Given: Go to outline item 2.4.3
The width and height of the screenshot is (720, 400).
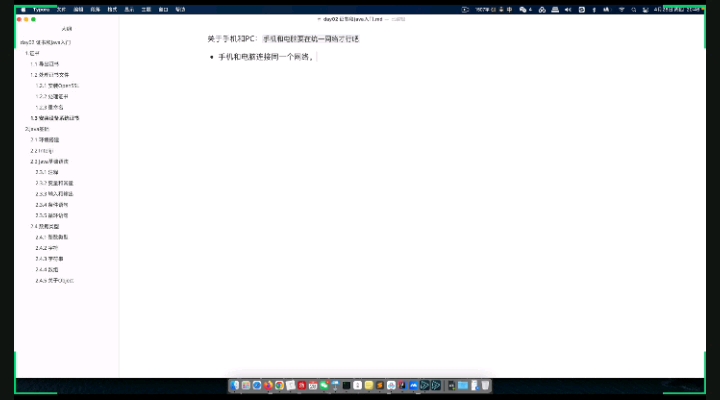Looking at the screenshot, I should [49, 259].
